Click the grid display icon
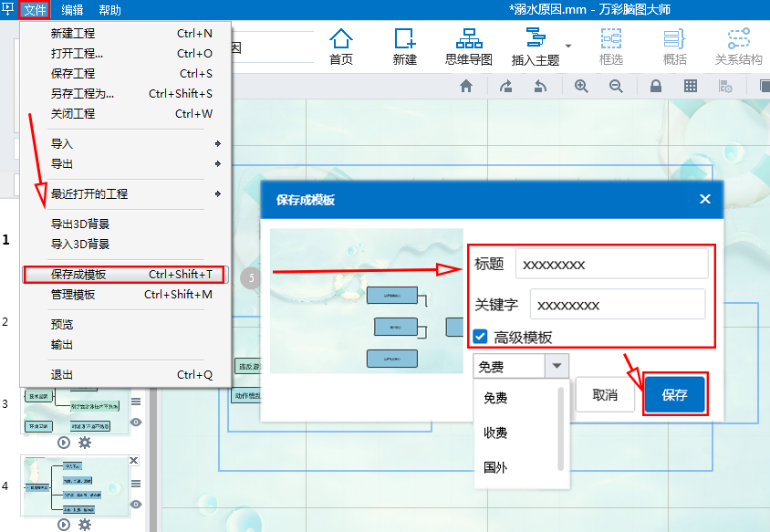 (691, 86)
